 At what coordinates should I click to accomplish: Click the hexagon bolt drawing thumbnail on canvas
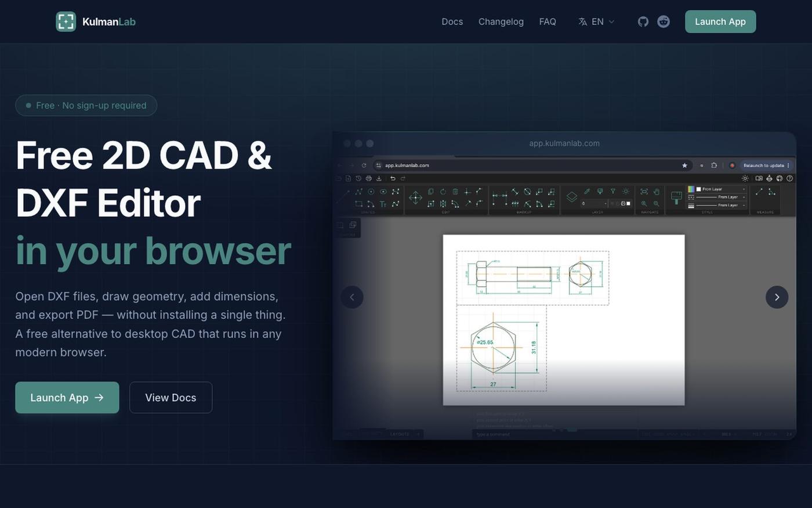coord(502,348)
